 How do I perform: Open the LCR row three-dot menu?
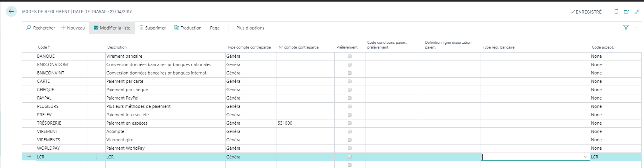click(97, 157)
